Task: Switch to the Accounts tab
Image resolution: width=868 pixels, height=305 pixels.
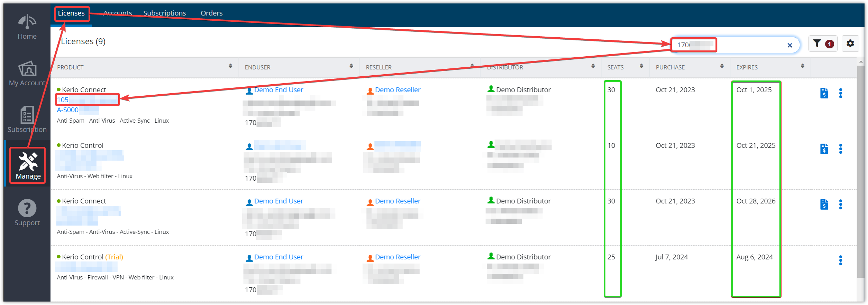Action: click(118, 13)
